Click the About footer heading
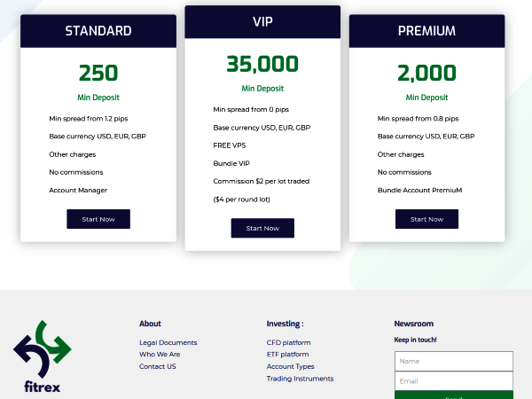Image resolution: width=532 pixels, height=399 pixels. click(150, 324)
